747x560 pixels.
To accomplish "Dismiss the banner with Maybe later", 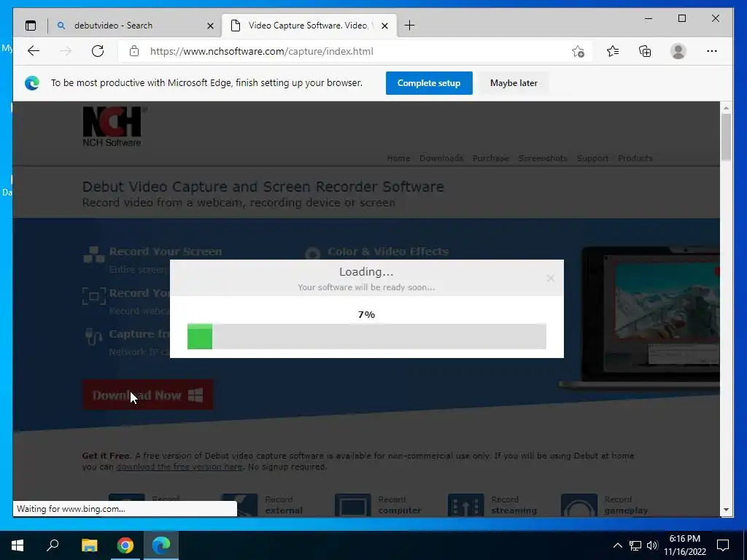I will coord(514,83).
